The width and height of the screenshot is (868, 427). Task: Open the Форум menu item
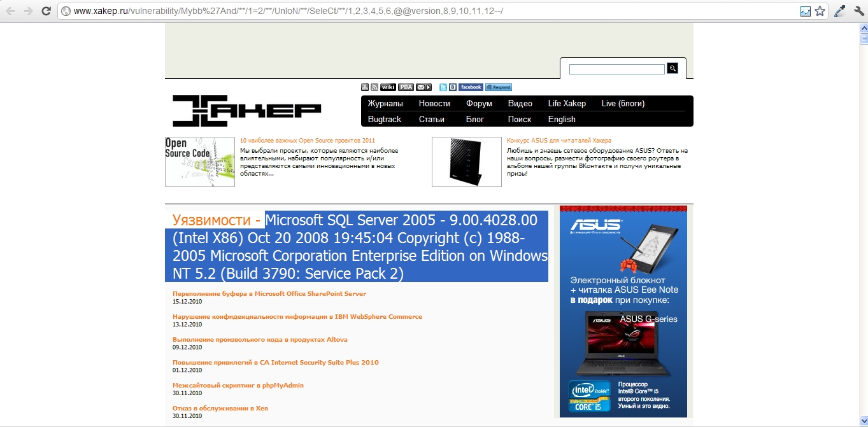coord(479,104)
